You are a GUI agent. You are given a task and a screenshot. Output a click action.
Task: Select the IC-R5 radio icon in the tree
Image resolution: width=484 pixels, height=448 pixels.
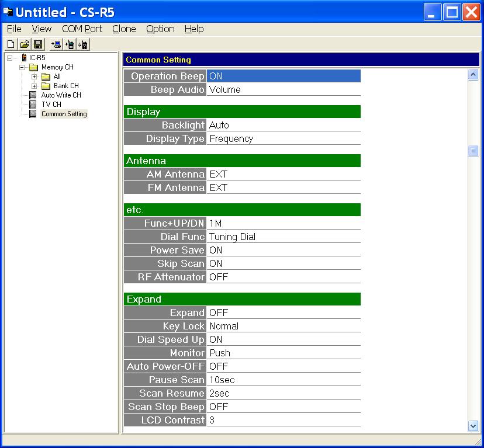click(24, 57)
